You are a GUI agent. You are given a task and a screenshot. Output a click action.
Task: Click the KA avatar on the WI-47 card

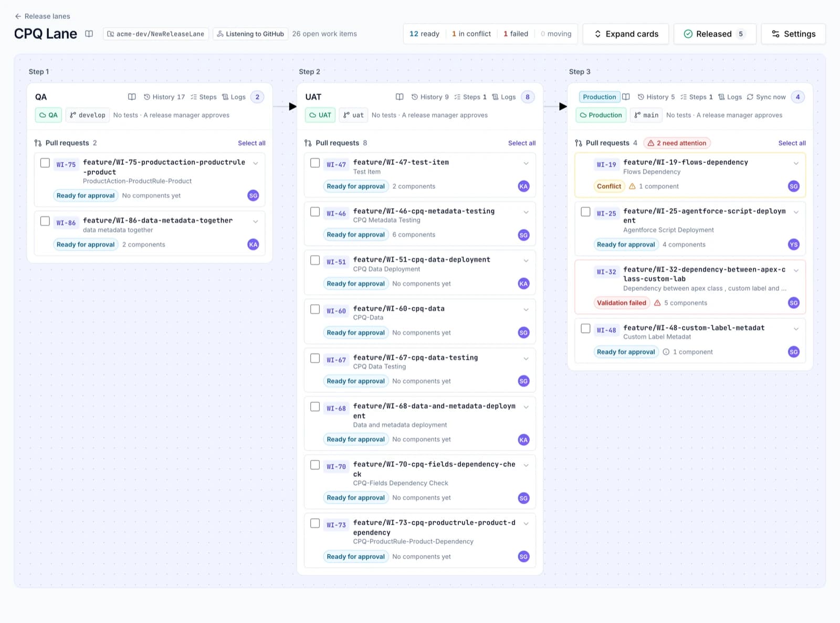523,186
